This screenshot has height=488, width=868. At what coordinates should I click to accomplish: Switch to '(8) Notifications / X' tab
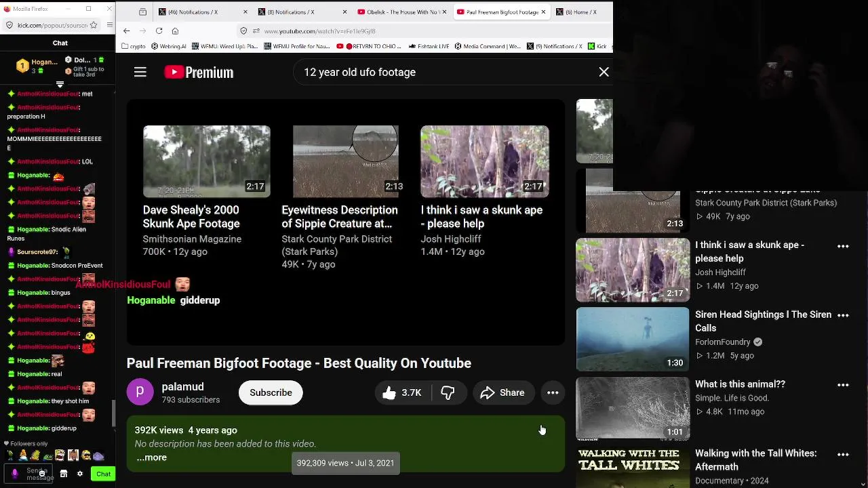coord(302,12)
